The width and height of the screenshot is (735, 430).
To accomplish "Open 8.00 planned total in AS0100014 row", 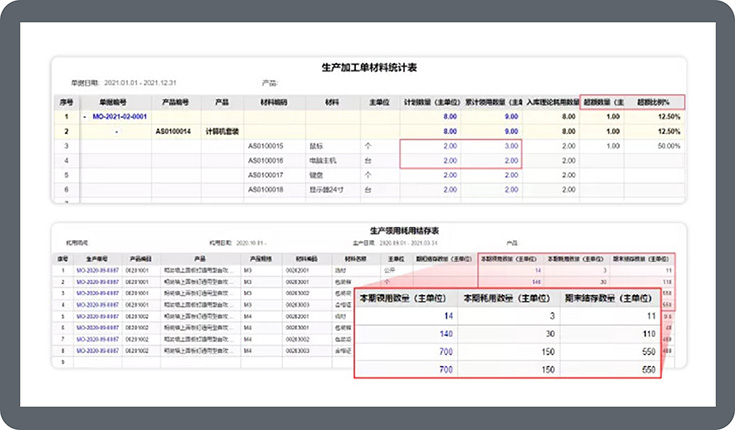I will pyautogui.click(x=450, y=132).
